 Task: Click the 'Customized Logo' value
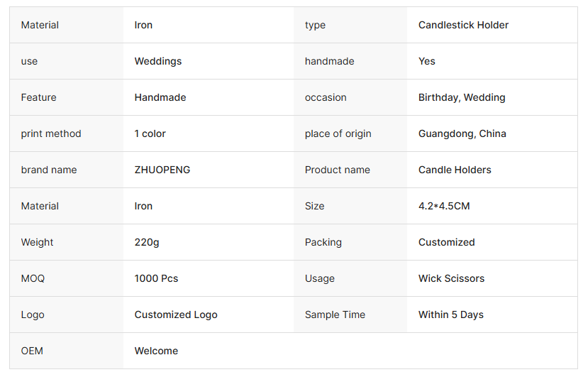pyautogui.click(x=176, y=315)
